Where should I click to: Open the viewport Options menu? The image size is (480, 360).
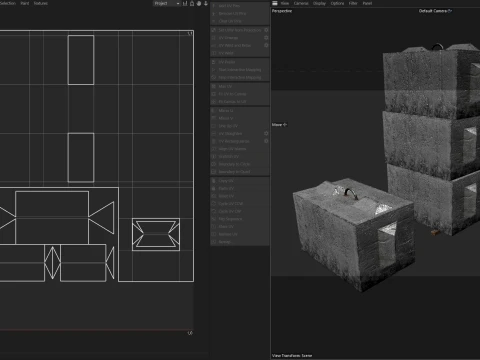(337, 3)
